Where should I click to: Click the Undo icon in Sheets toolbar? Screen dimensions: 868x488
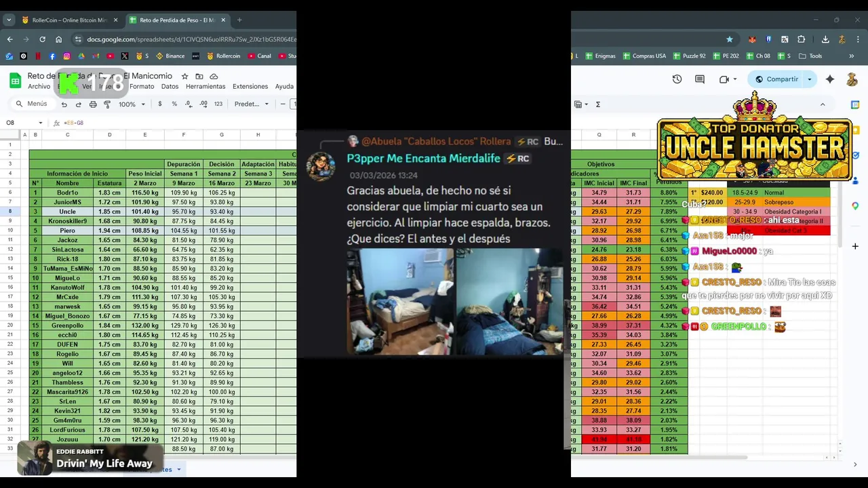tap(64, 104)
